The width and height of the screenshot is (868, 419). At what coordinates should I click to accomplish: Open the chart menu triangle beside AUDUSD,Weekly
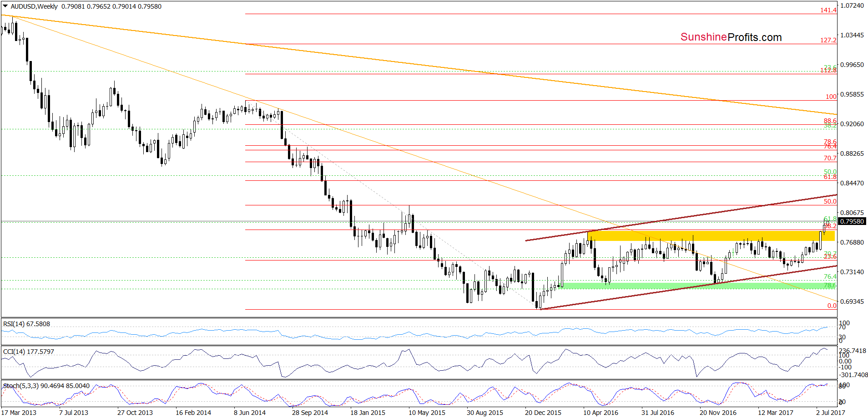pos(5,6)
